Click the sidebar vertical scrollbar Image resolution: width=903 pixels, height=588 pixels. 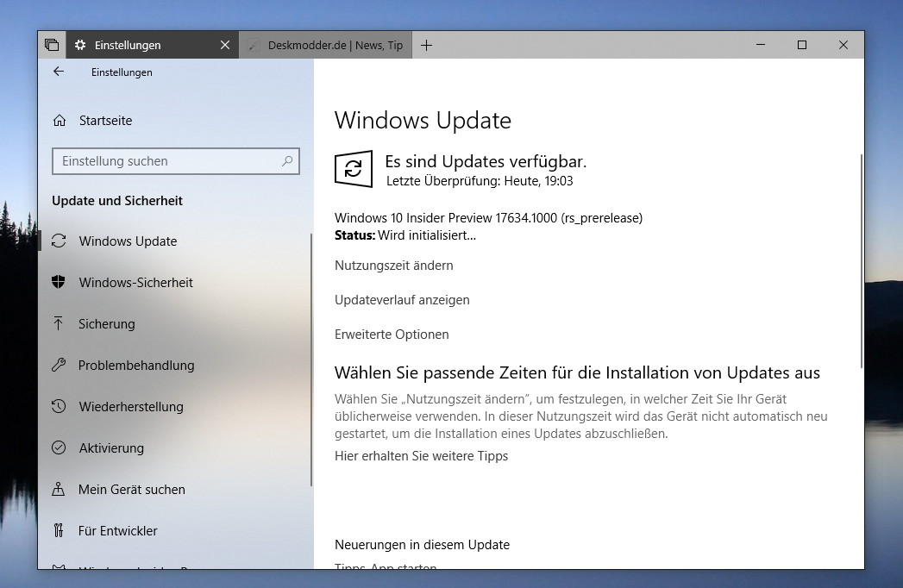click(x=311, y=360)
